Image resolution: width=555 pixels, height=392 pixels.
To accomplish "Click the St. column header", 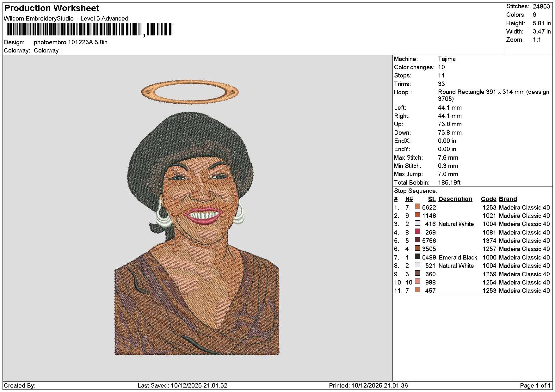I will (x=432, y=199).
